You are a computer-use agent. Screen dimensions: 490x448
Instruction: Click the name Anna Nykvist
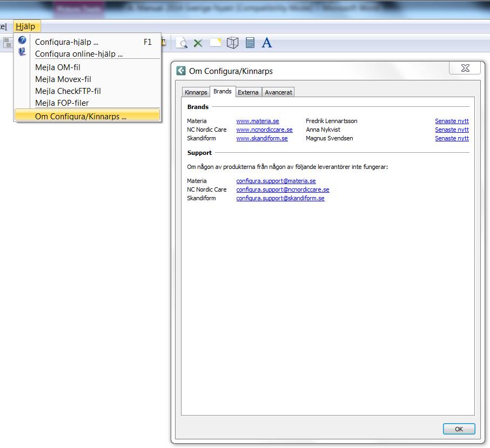click(x=323, y=130)
